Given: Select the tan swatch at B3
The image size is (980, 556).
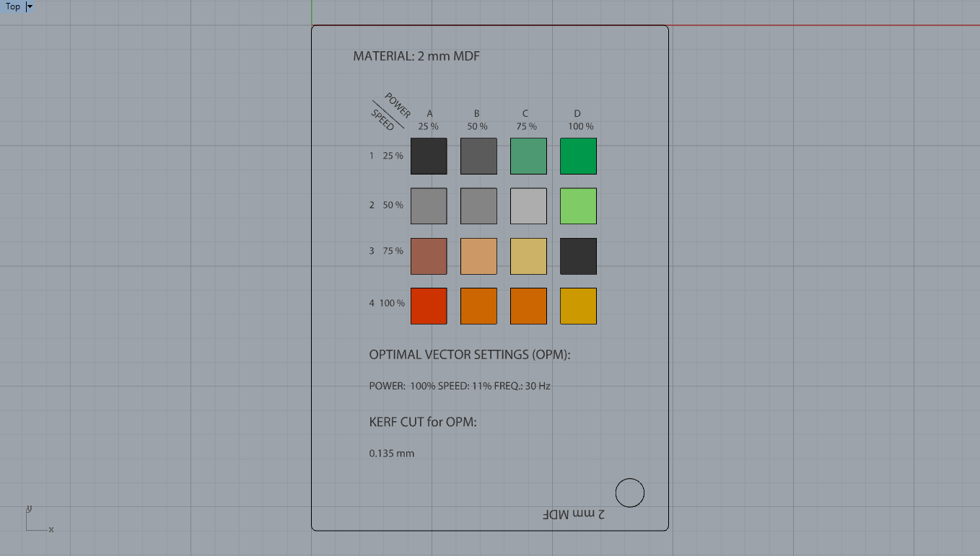Looking at the screenshot, I should (478, 256).
